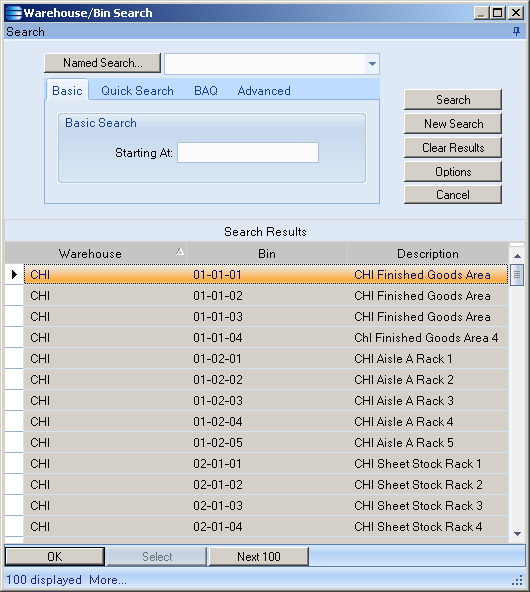Click the Search button
Viewport: 530px width, 592px height.
pyautogui.click(x=453, y=100)
